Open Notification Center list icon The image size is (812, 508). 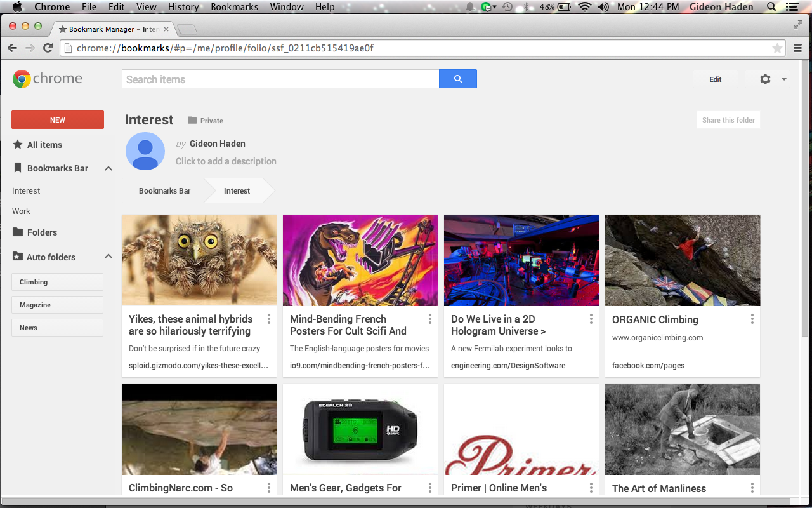(x=791, y=7)
